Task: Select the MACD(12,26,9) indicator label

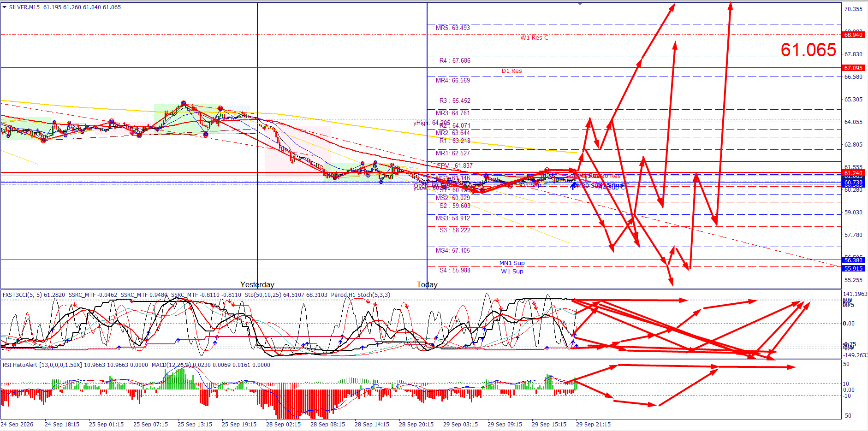Action: (x=211, y=365)
